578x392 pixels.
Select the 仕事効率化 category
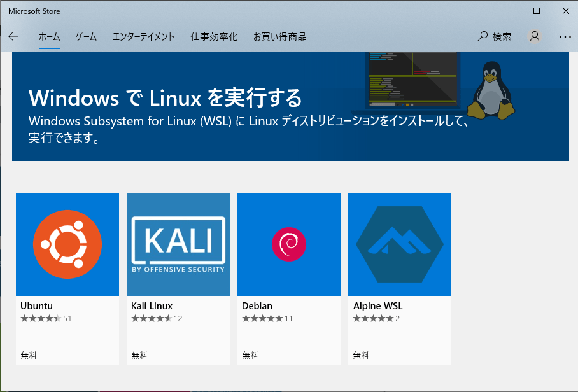pyautogui.click(x=214, y=36)
